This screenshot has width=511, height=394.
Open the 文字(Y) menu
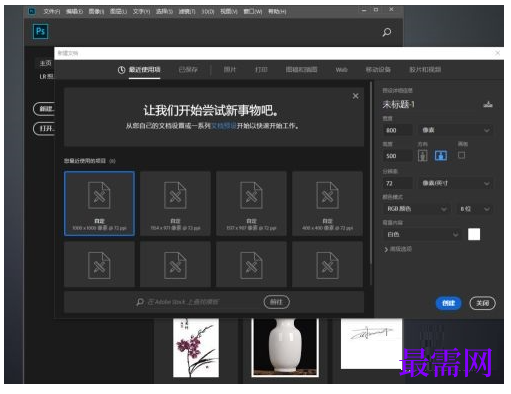(141, 12)
